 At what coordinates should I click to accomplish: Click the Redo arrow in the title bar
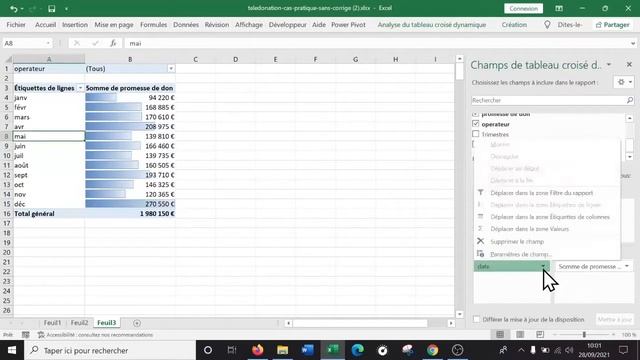32,9
